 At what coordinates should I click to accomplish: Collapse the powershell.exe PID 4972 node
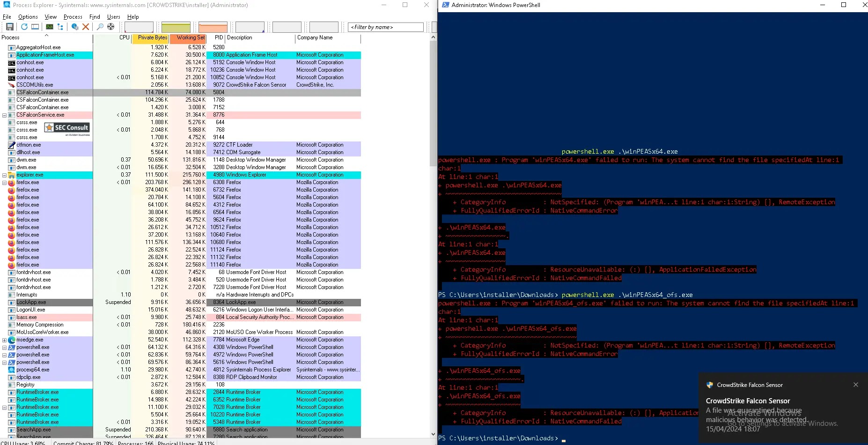click(4, 355)
